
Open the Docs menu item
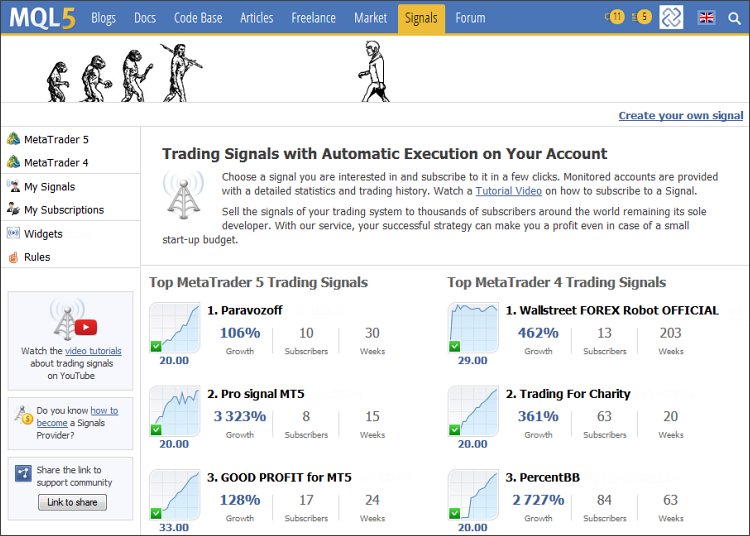click(x=145, y=18)
